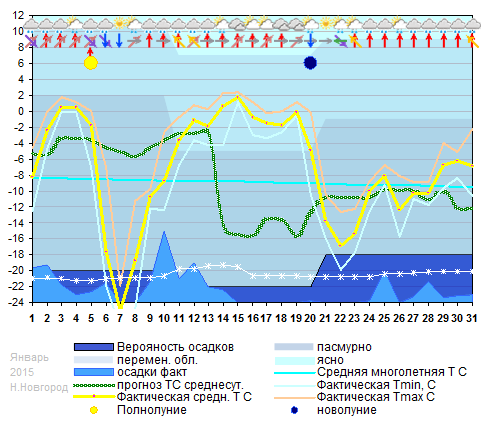Click the -24 value on the vertical axis
The height and width of the screenshot is (424, 486).
tap(16, 303)
